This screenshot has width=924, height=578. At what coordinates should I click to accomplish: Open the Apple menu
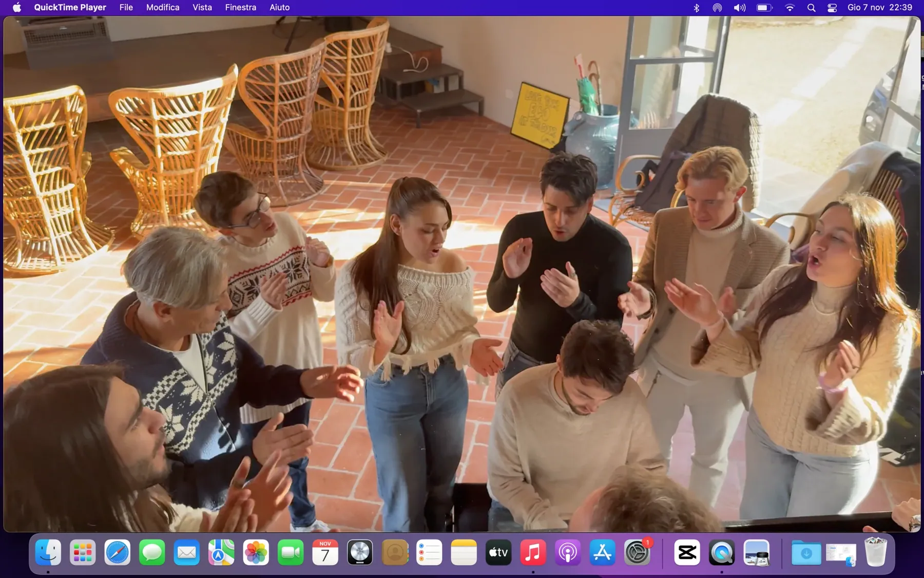point(16,7)
